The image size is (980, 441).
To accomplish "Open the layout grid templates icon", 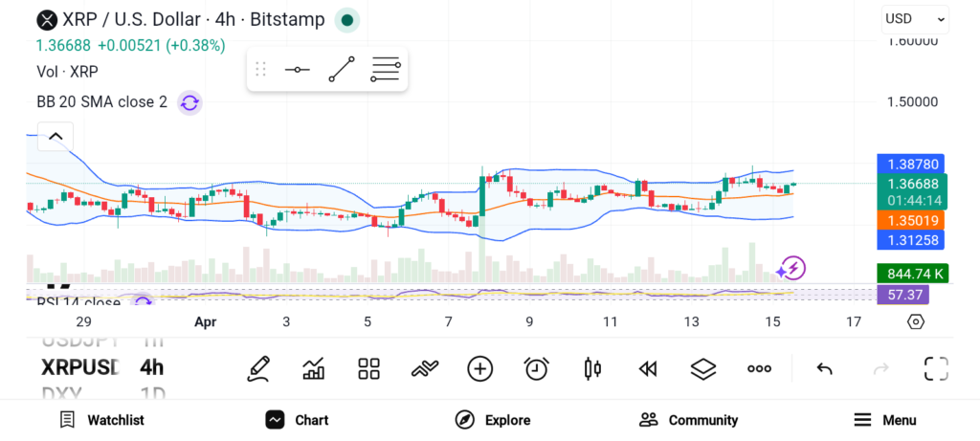I will [368, 368].
